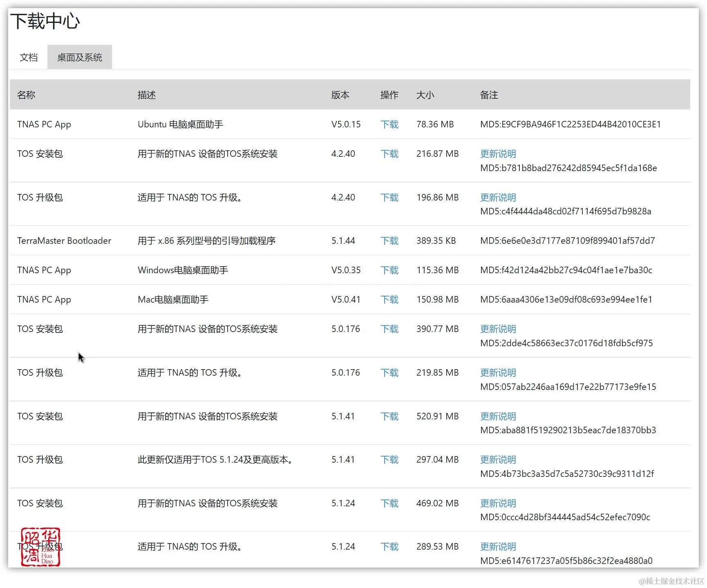Screen dimensions: 707x588
Task: Download TOS 升级包 version 5.0.176
Action: click(389, 373)
